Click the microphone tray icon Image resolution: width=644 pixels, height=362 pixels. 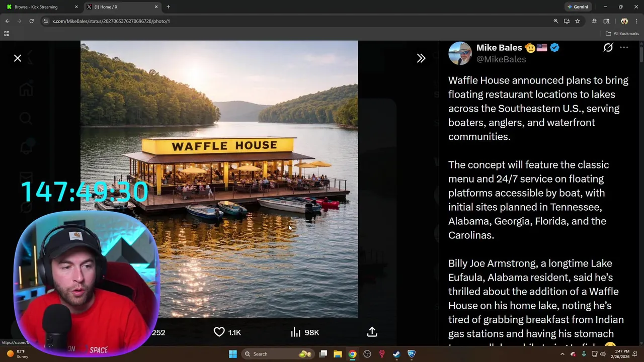coord(584,354)
